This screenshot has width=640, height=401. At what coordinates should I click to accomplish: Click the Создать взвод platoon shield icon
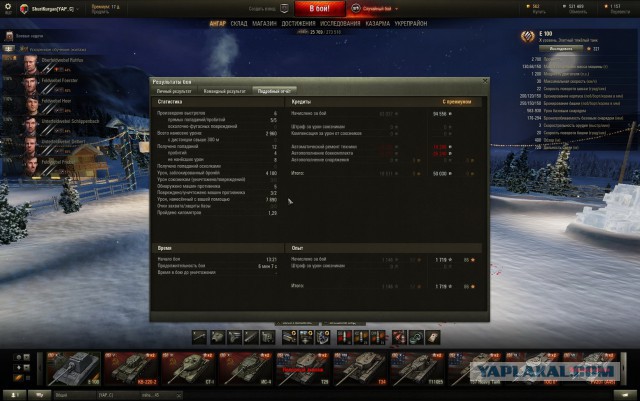[x=284, y=9]
